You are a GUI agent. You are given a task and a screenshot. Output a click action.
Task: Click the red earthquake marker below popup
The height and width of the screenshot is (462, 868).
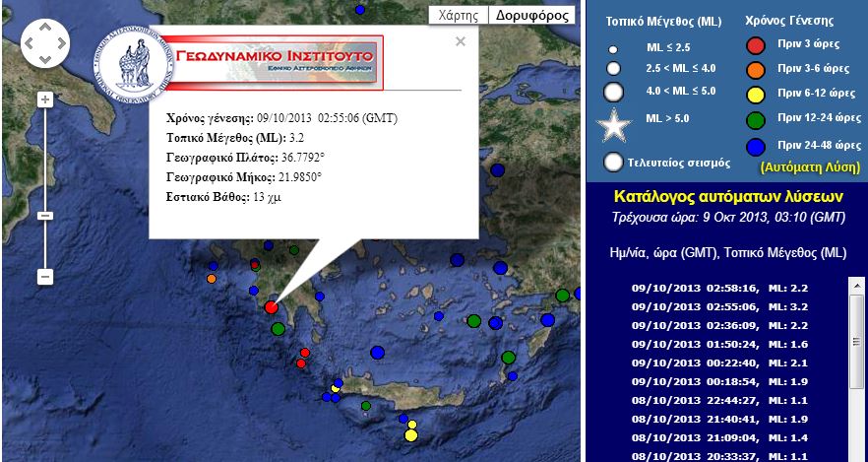tap(271, 308)
